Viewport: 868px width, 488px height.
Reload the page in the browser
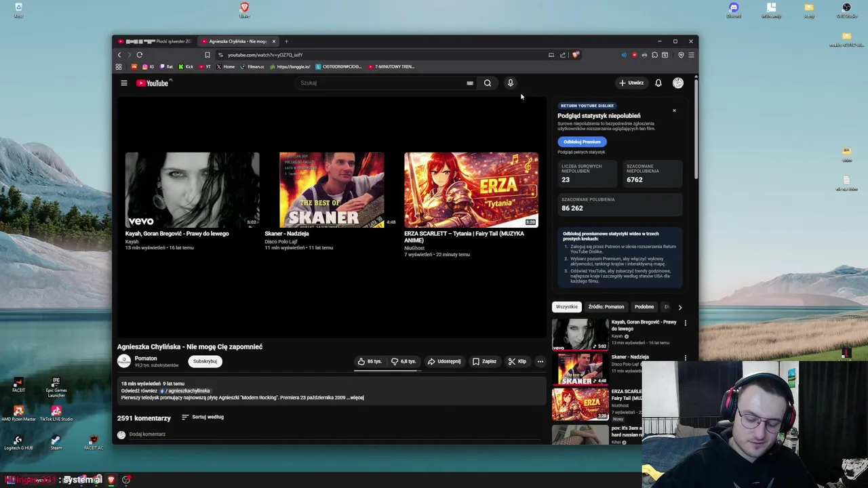140,55
